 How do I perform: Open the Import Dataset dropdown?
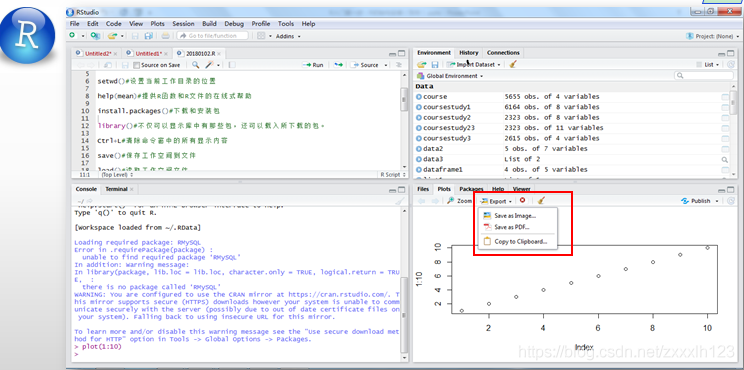473,65
